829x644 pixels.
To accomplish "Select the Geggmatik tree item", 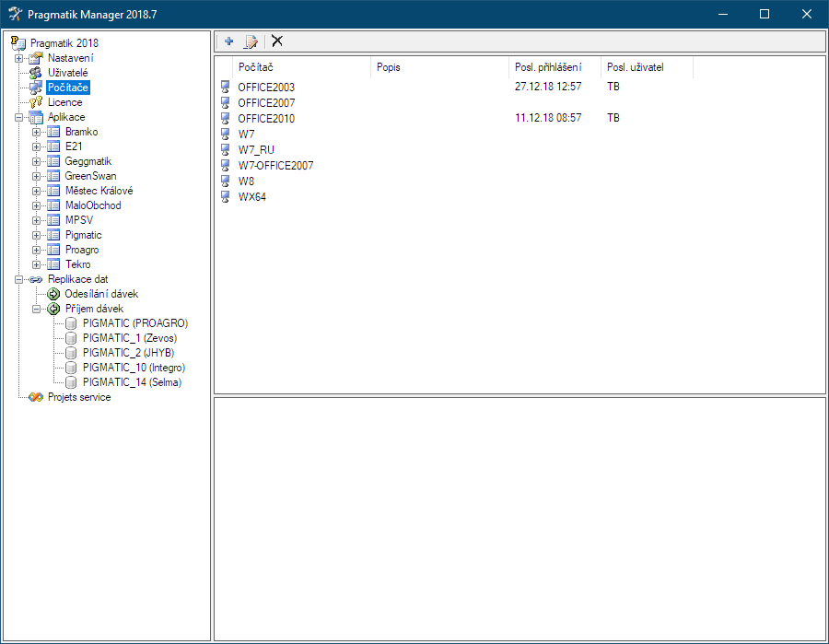I will coord(88,161).
